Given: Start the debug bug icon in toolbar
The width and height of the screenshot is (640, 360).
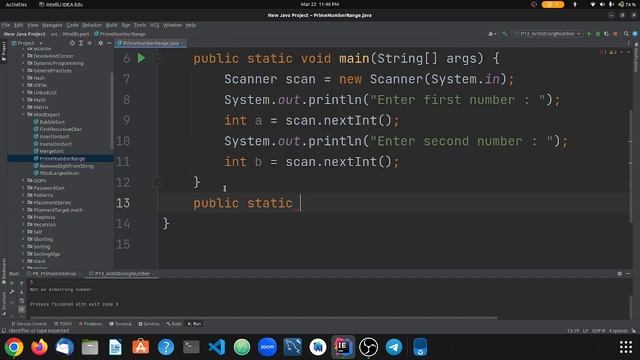Looking at the screenshot, I should [598, 34].
